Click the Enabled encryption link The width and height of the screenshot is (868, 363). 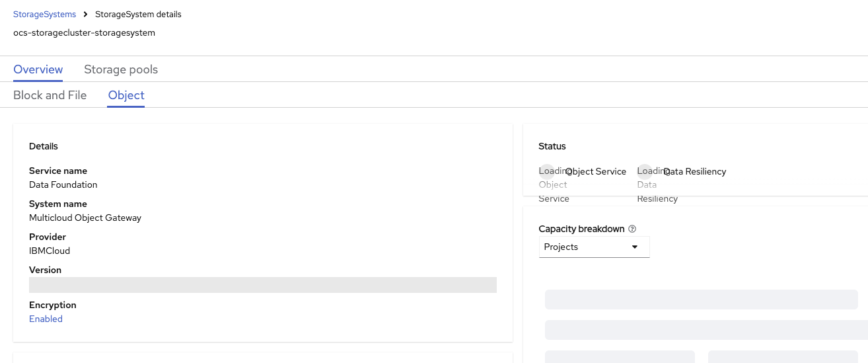pyautogui.click(x=46, y=319)
